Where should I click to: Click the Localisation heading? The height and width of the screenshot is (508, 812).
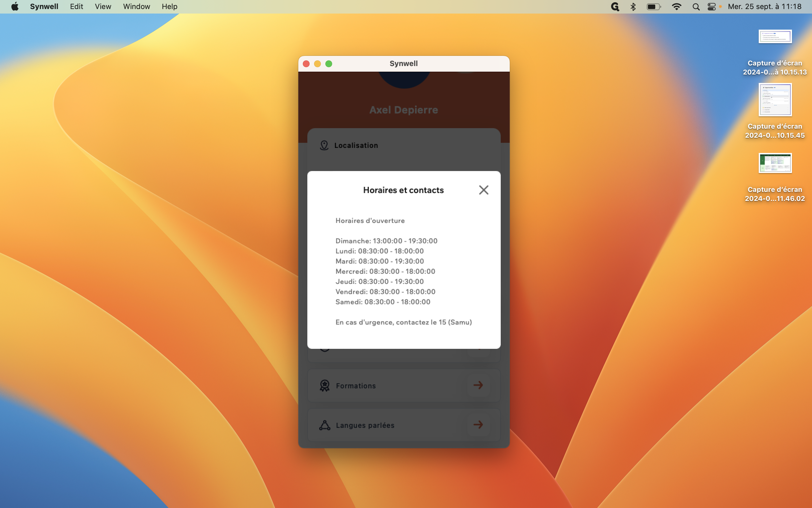[356, 145]
